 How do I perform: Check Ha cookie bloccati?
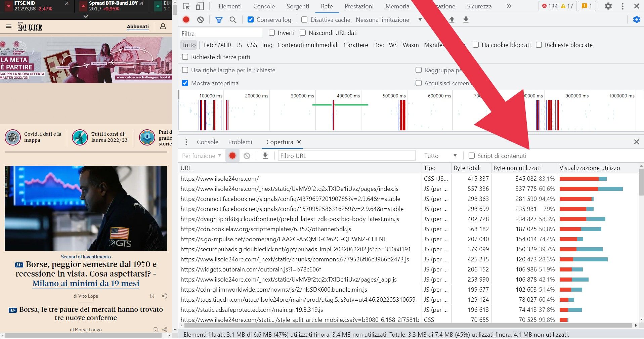click(x=476, y=45)
